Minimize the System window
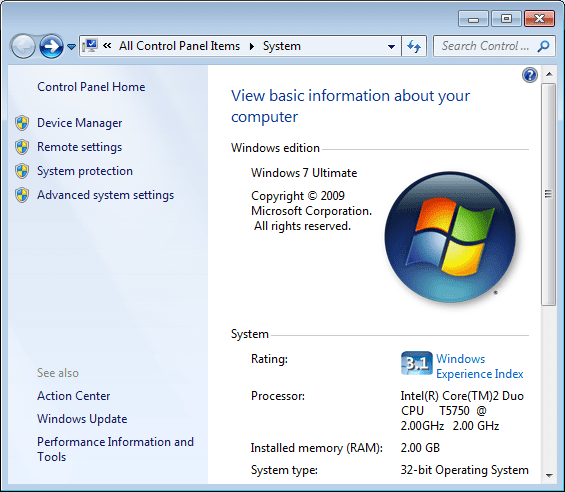Screen dimensions: 565x492 click(x=473, y=19)
